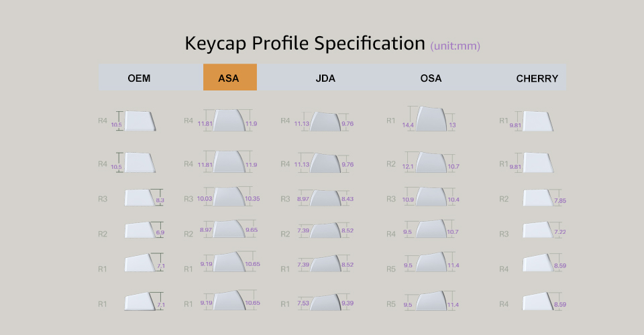This screenshot has width=644, height=335.
Task: Click the top ASA R4 keycap image
Action: [x=229, y=121]
